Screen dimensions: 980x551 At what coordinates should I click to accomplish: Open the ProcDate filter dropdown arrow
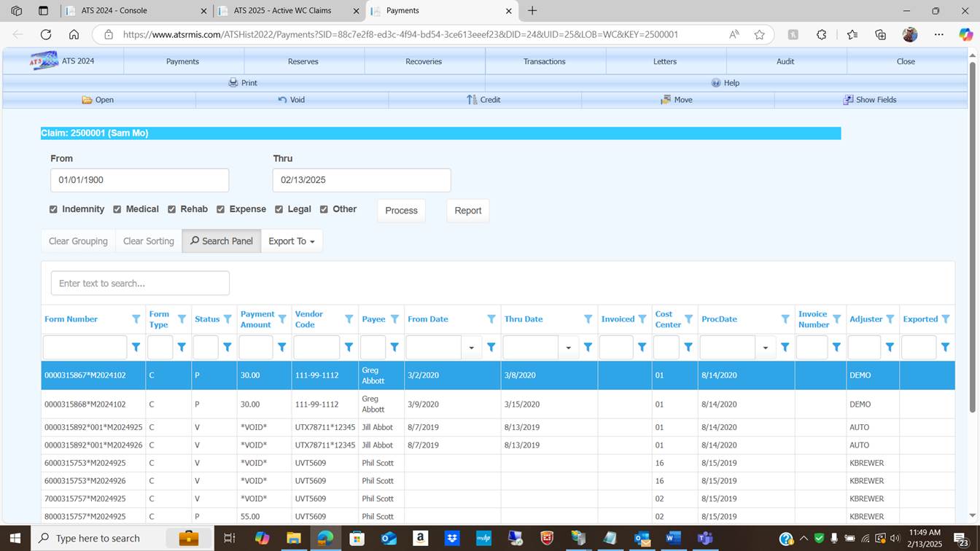click(765, 348)
